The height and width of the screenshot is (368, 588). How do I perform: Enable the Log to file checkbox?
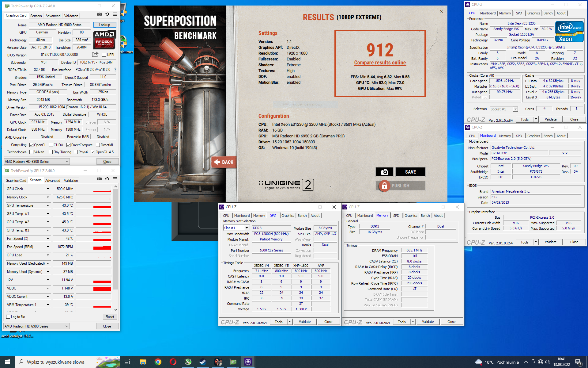pyautogui.click(x=8, y=317)
